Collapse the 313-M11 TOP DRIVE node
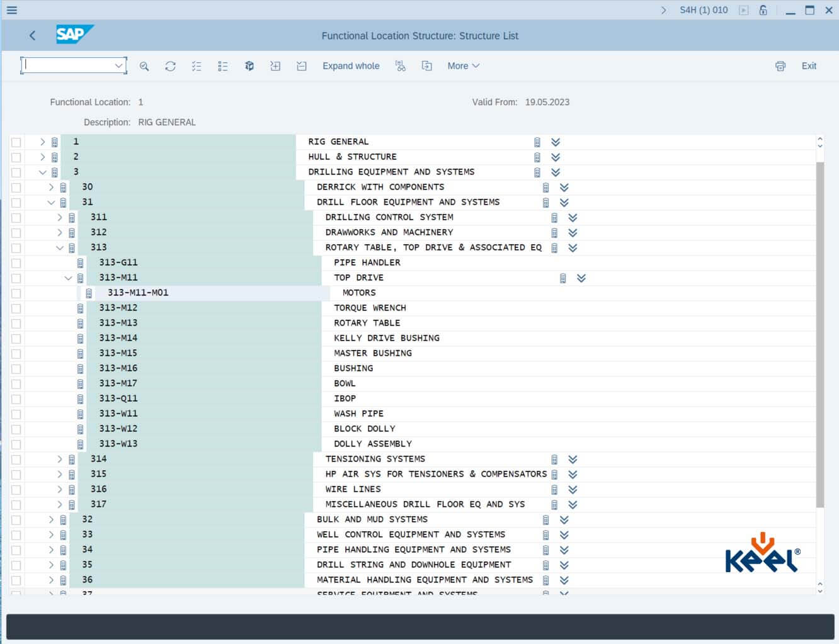 [x=69, y=278]
